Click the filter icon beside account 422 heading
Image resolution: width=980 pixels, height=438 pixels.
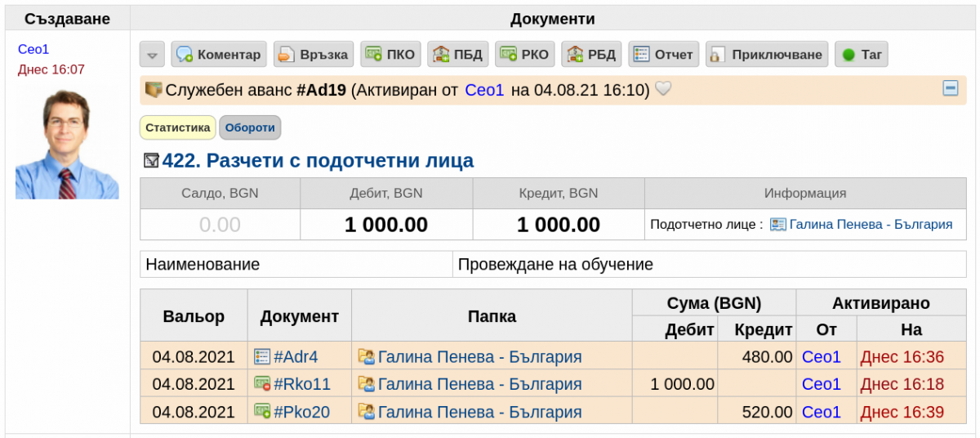point(151,161)
